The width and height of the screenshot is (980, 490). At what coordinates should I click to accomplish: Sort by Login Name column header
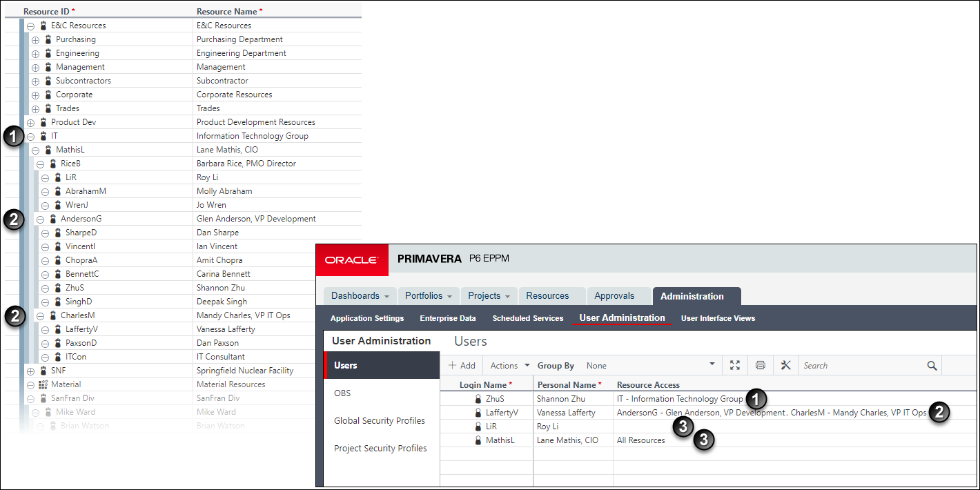pyautogui.click(x=486, y=384)
